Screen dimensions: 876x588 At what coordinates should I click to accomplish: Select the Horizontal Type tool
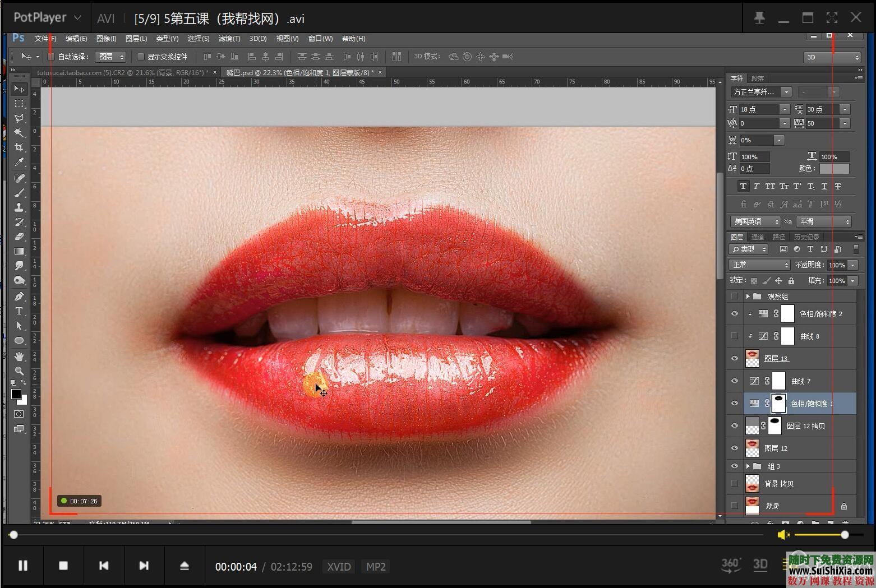click(x=19, y=311)
